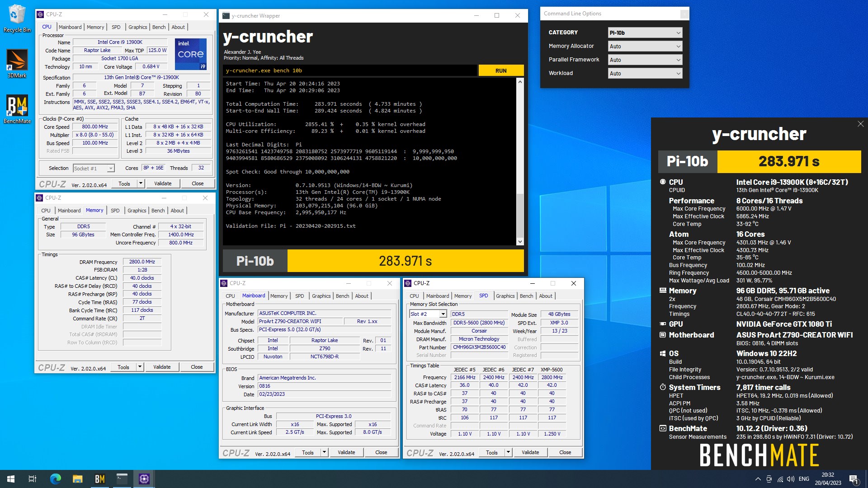The width and height of the screenshot is (868, 488).
Task: Click the Windows Start button
Action: click(x=11, y=479)
